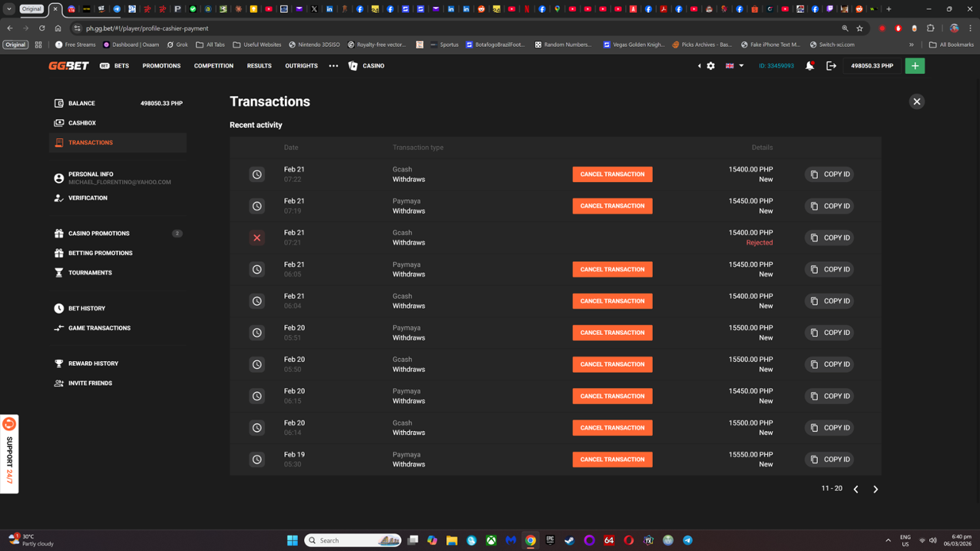Click the three-dots more menu in navigation
The width and height of the screenshot is (980, 551).
coord(333,66)
